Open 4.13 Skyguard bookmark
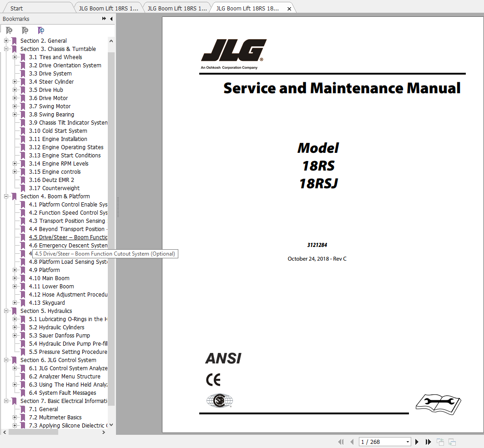484x448 pixels. [x=47, y=302]
